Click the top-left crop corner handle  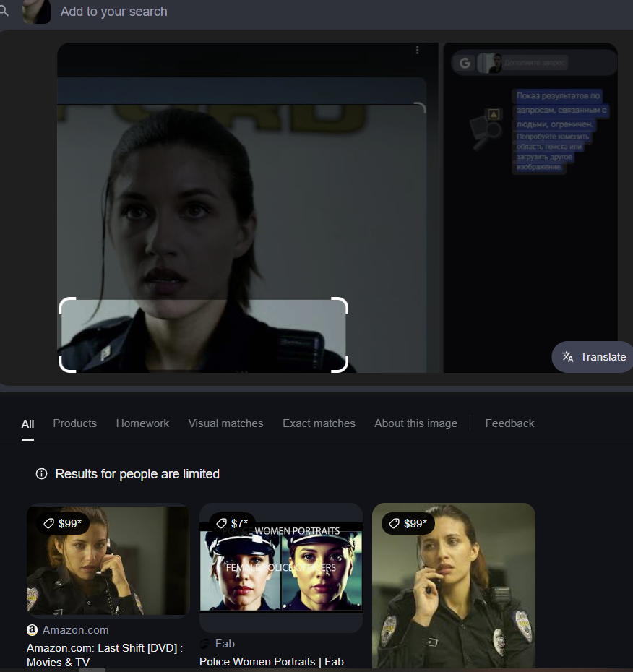67,305
